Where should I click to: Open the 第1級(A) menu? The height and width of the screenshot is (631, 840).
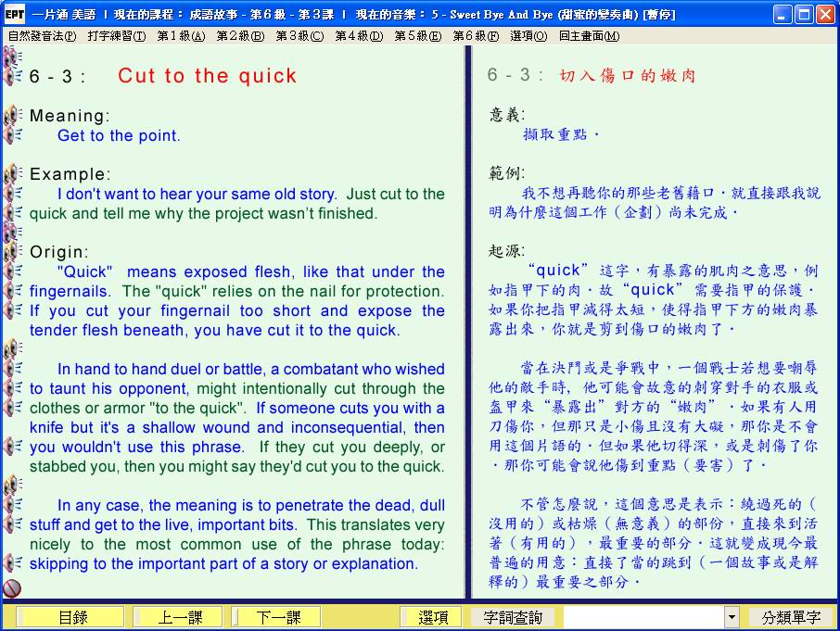click(181, 36)
